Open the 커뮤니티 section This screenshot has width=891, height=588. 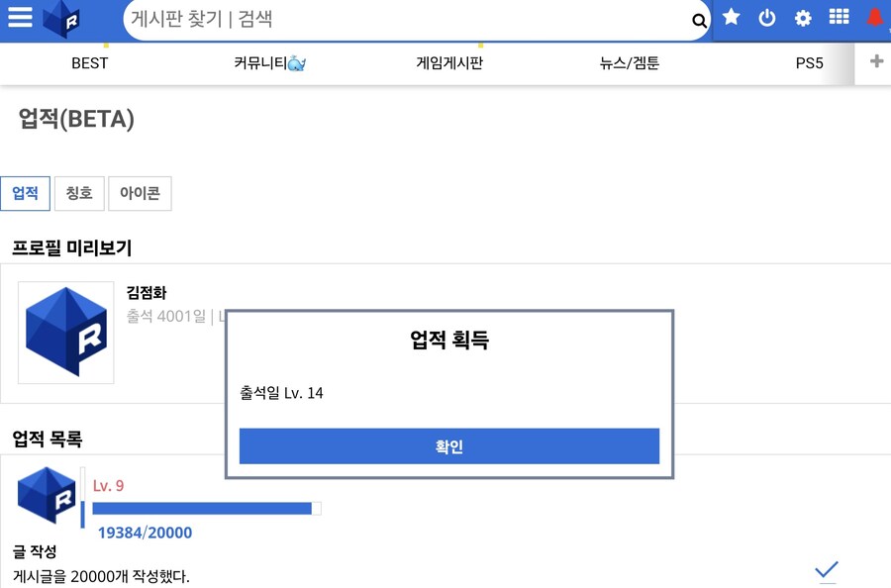tap(267, 63)
